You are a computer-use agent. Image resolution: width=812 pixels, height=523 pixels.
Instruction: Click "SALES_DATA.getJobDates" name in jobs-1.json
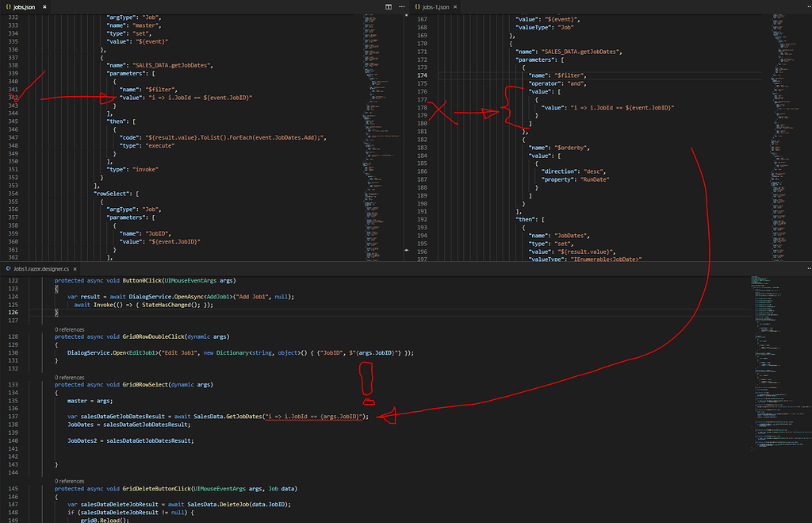(x=581, y=52)
